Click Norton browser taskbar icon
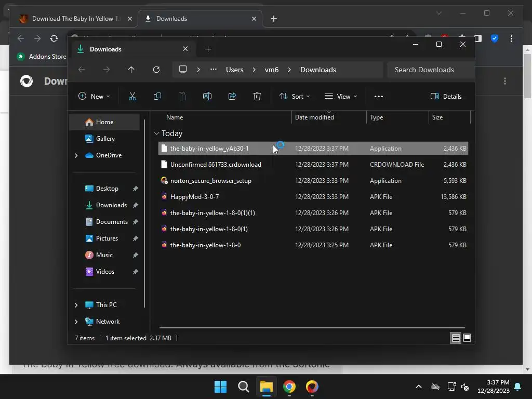The image size is (532, 399). click(312, 387)
